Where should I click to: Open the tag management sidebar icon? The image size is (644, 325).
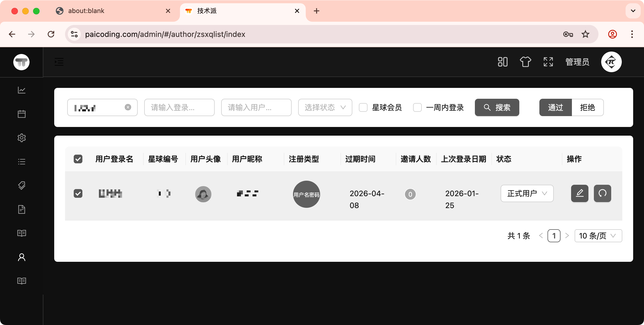tap(22, 186)
